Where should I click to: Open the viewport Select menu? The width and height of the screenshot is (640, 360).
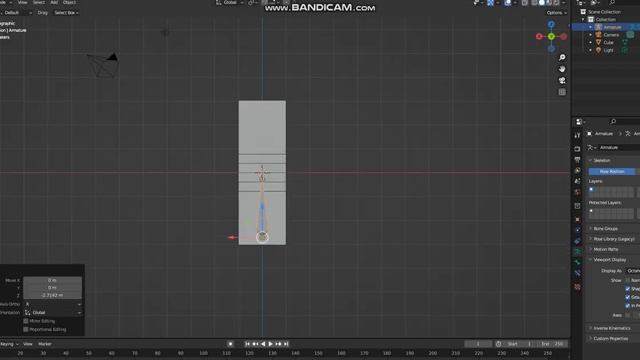pyautogui.click(x=39, y=2)
